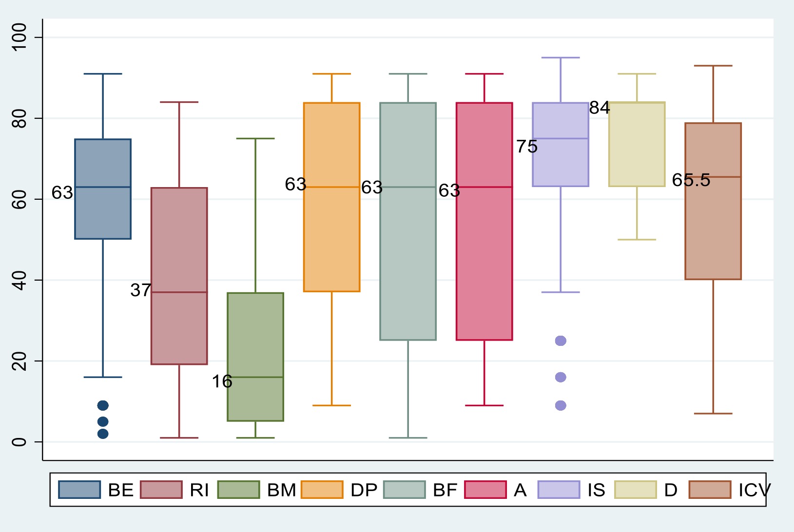Click the 65.5 median label
The height and width of the screenshot is (532, 794).
pos(691,180)
